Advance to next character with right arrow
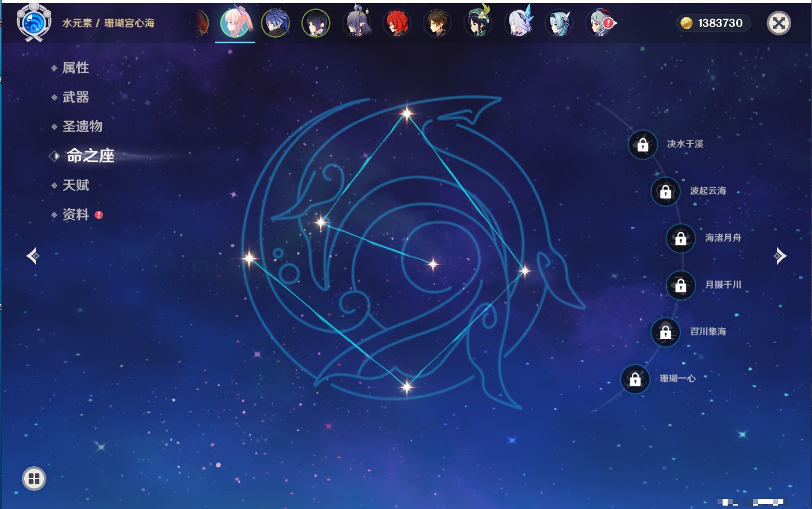812x509 pixels. [779, 256]
